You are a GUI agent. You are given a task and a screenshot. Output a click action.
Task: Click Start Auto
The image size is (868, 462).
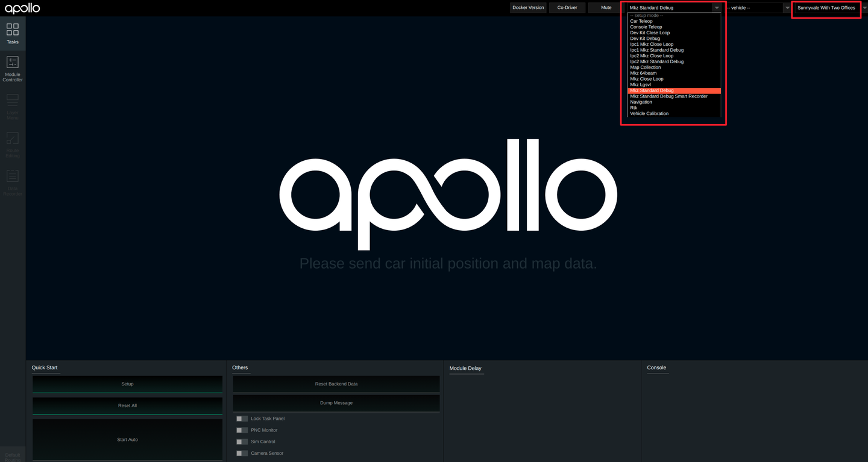tap(127, 439)
